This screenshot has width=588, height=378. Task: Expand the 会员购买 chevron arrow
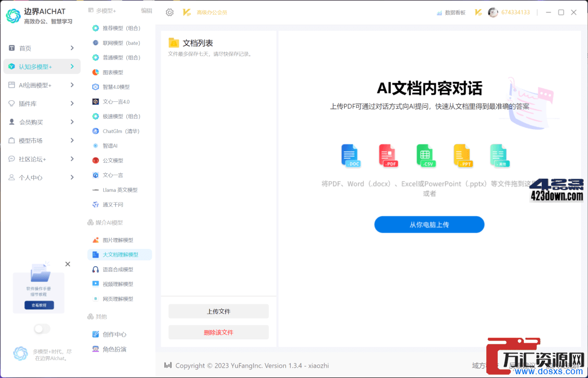(x=72, y=122)
